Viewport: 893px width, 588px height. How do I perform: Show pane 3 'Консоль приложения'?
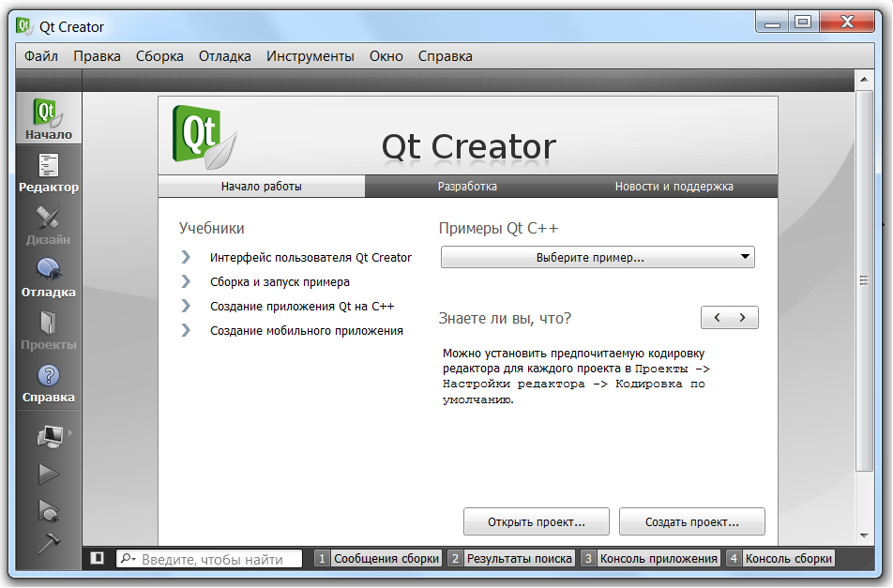(651, 558)
